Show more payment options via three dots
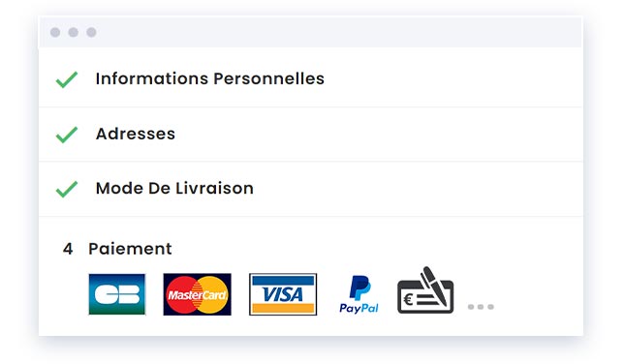The width and height of the screenshot is (624, 364). click(x=481, y=307)
